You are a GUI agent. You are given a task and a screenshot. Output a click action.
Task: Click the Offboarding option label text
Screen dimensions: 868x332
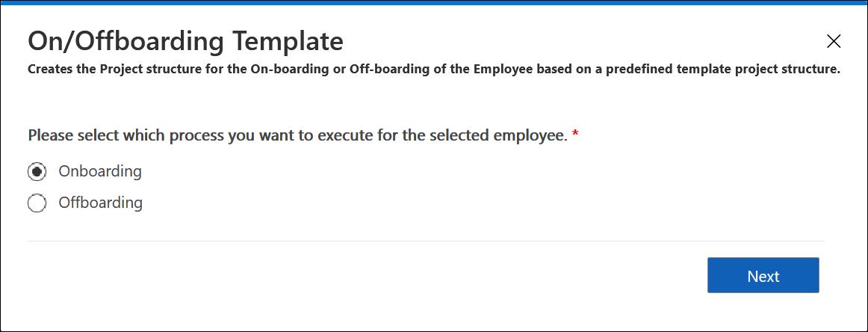(101, 203)
